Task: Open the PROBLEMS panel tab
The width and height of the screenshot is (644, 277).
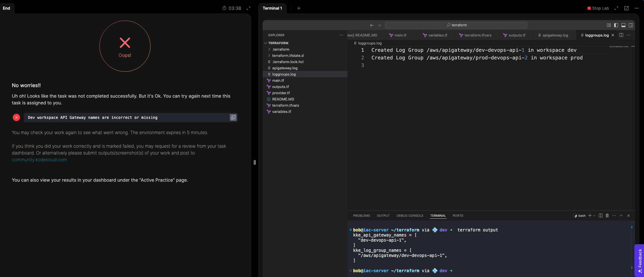Action: click(x=361, y=216)
